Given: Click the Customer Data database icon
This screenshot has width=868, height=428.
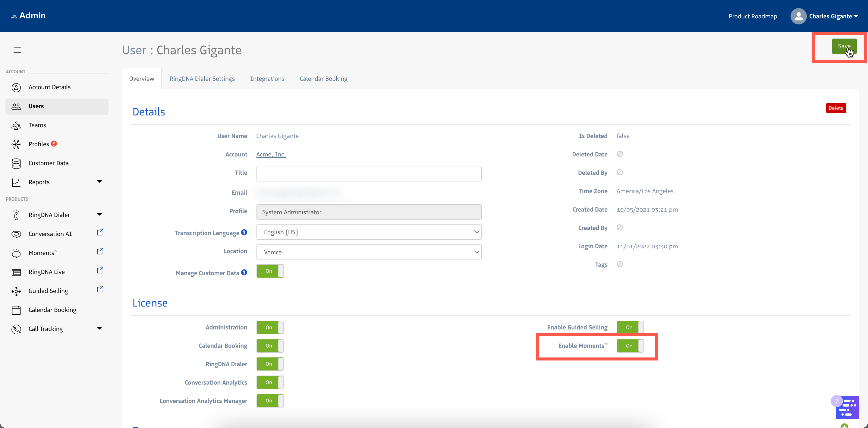Looking at the screenshot, I should [x=16, y=163].
